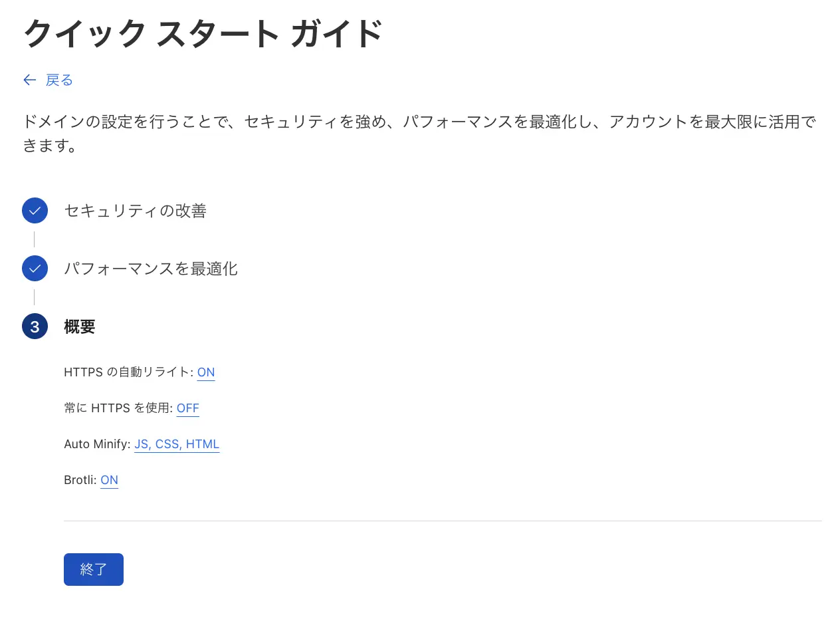Click the 常に HTTPS を使用 label text
Image resolution: width=840 pixels, height=641 pixels.
[118, 408]
